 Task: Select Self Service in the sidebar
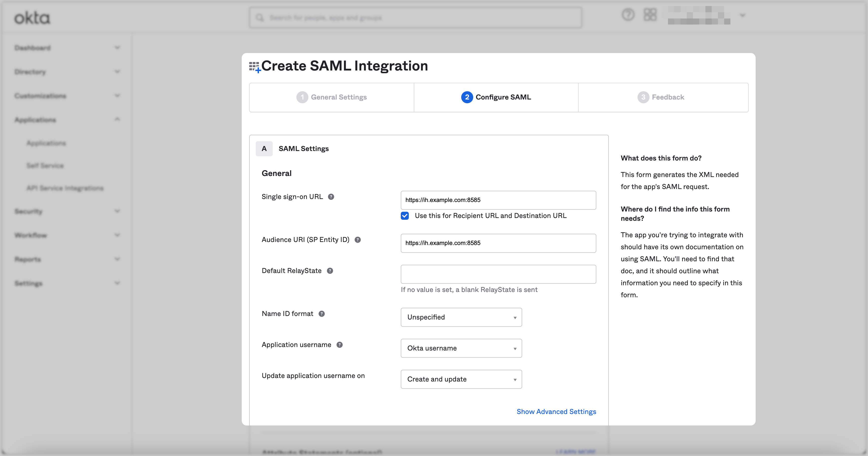point(45,165)
